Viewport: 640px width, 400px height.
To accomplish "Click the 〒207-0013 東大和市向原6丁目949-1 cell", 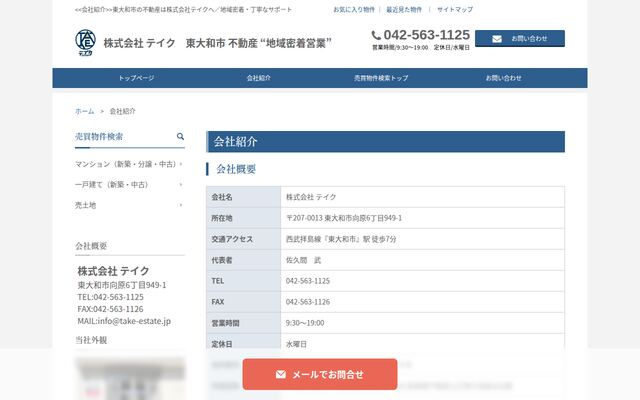I will tap(422, 218).
